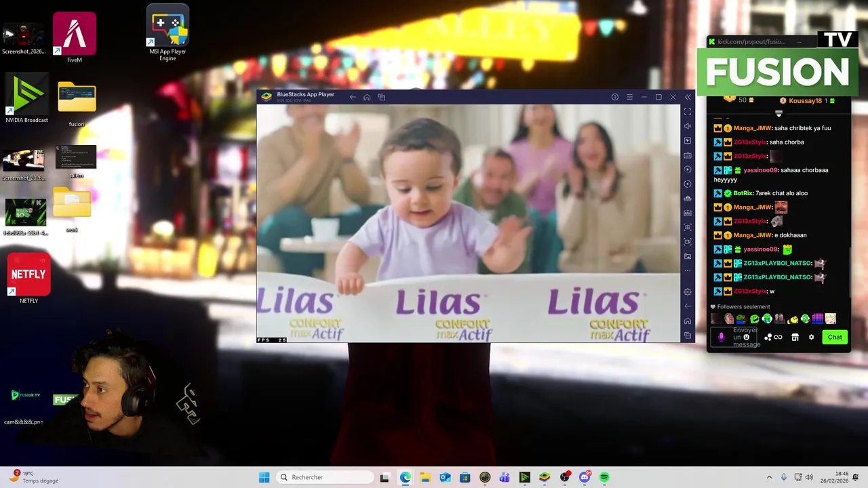Click yassinoo09 in sahaaa chorbaaa message
This screenshot has width=868, height=488.
[759, 170]
